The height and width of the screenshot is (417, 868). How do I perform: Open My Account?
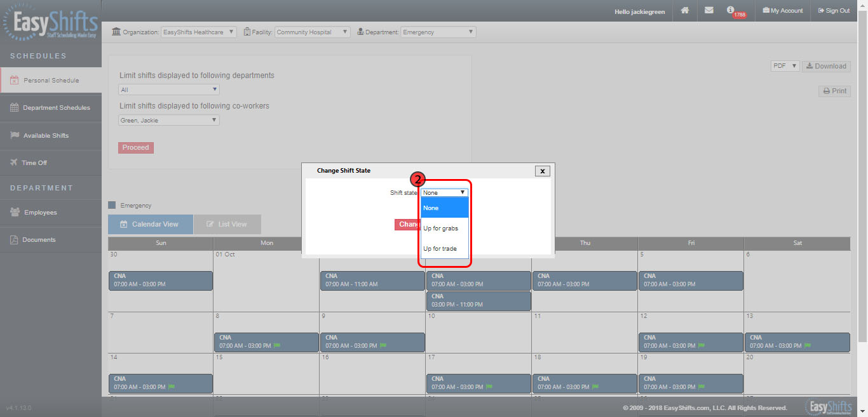[x=783, y=11]
